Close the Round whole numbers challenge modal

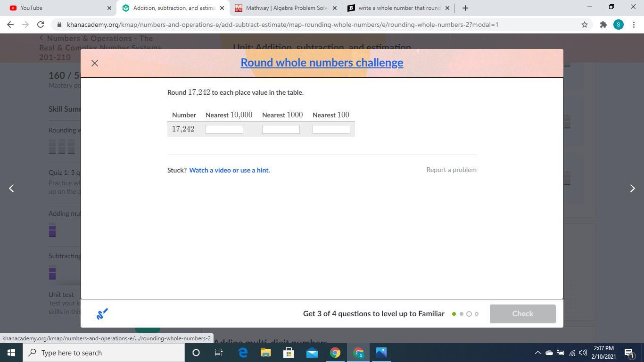pos(95,63)
